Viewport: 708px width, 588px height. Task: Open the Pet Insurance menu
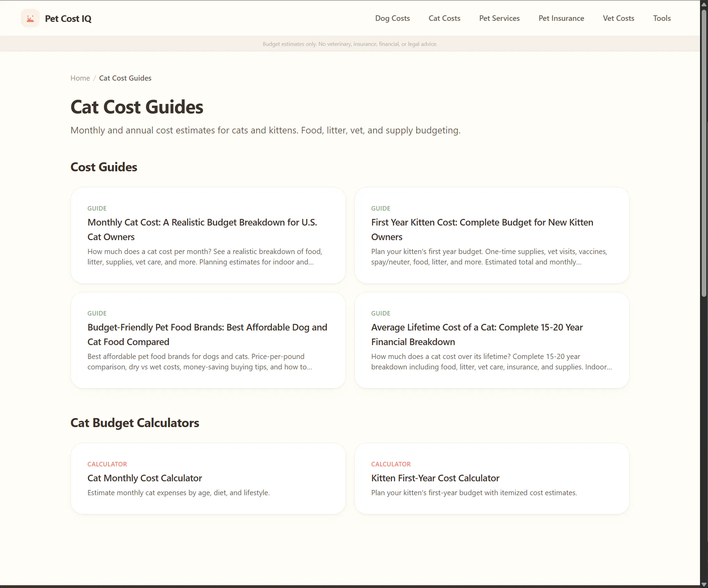561,18
